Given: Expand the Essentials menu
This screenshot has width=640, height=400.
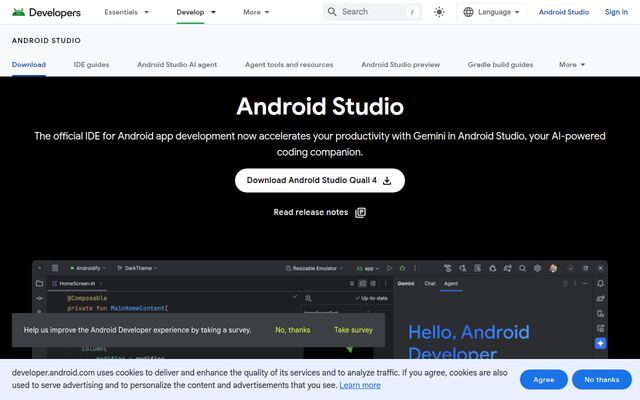Looking at the screenshot, I should pyautogui.click(x=127, y=12).
